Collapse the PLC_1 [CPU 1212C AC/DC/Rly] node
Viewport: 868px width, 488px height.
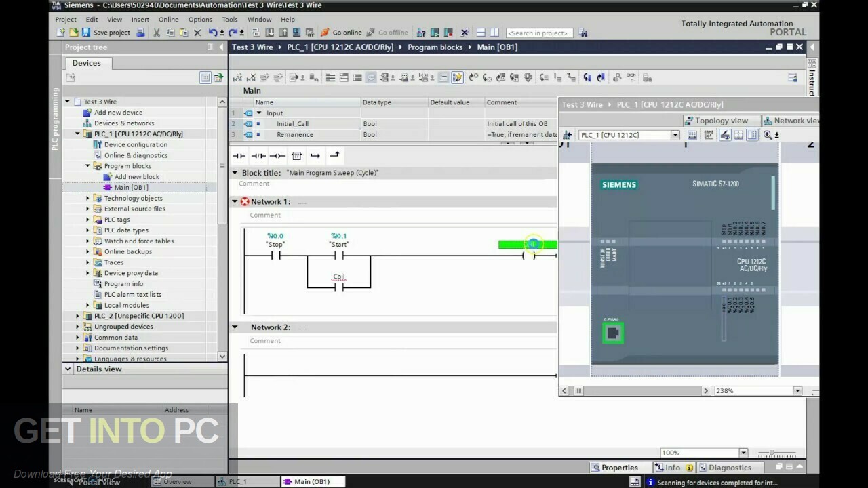point(78,134)
